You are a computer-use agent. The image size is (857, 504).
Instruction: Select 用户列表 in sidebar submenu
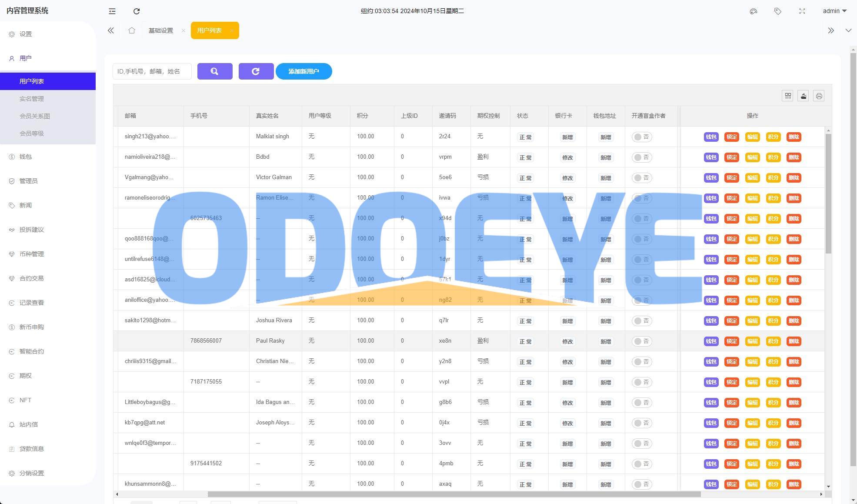point(48,81)
